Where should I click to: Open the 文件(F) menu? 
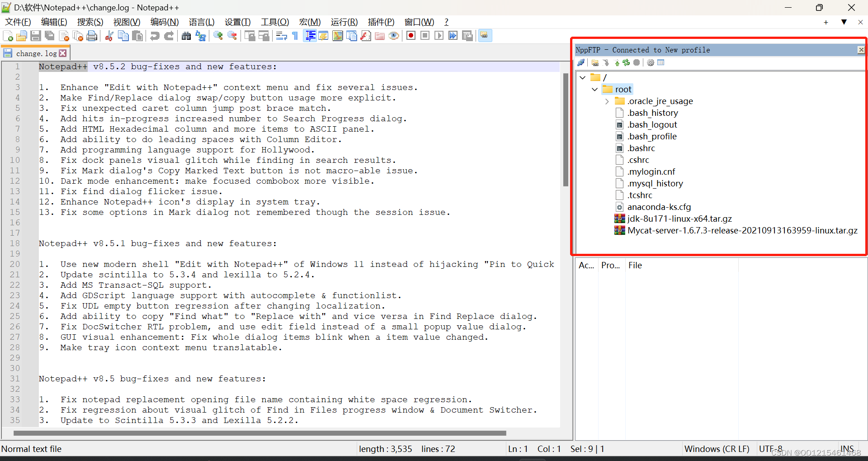tap(18, 22)
